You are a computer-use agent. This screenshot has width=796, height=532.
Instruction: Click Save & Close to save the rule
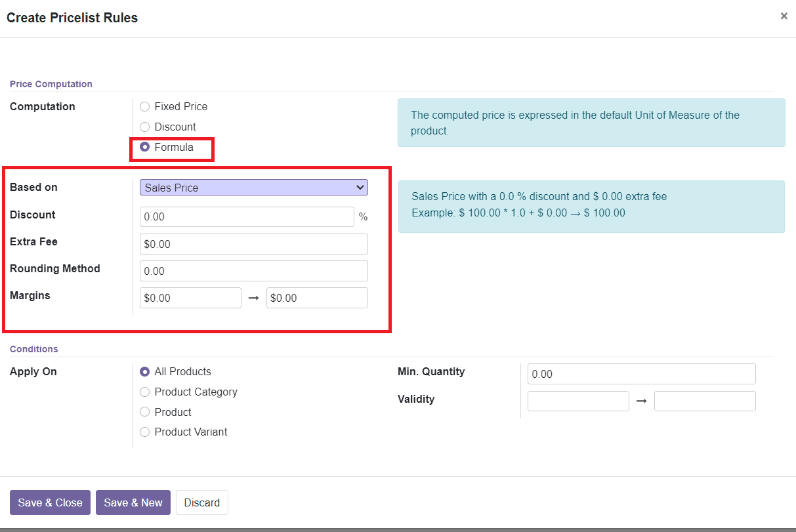pos(50,502)
